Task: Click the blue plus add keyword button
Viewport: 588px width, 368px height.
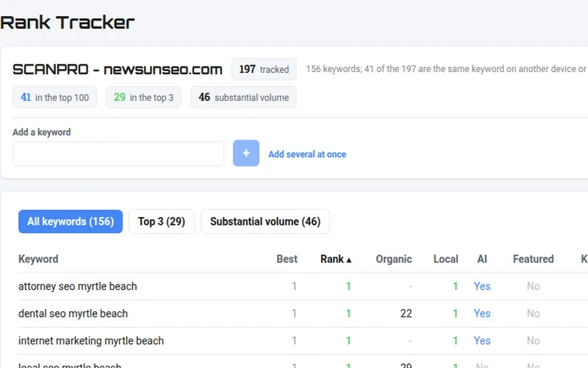Action: tap(246, 153)
